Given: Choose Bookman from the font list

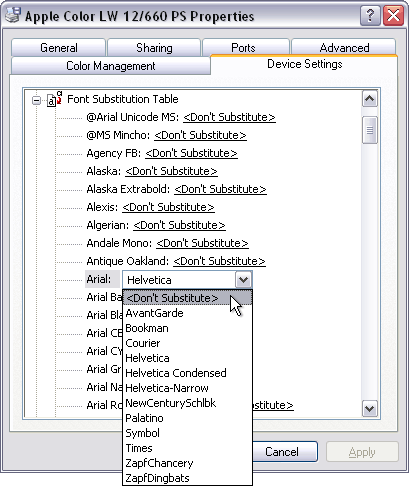Looking at the screenshot, I should (x=188, y=328).
